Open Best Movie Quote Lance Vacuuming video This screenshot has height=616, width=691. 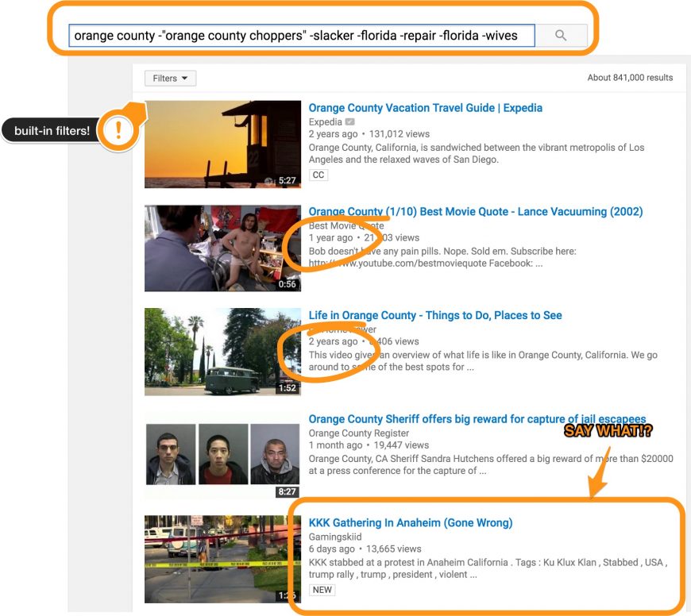(476, 212)
